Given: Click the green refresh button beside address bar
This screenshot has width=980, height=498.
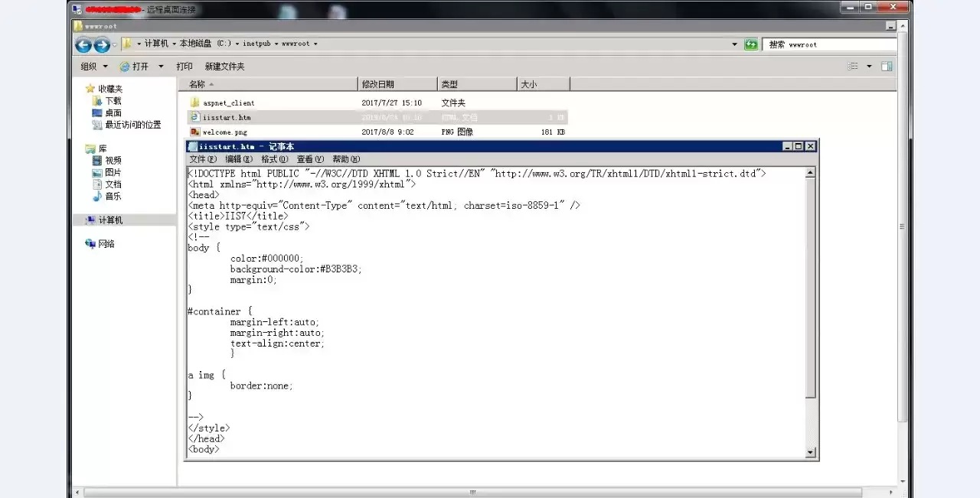Looking at the screenshot, I should 751,44.
